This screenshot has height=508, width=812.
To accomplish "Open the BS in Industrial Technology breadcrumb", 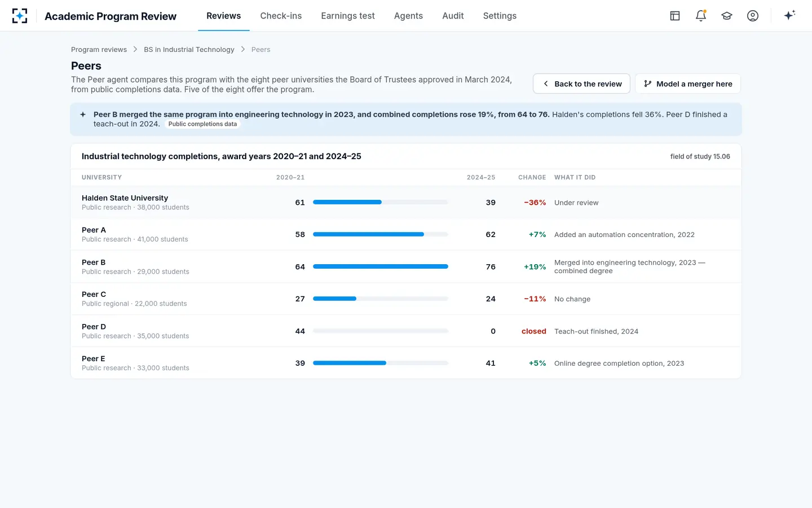I will (189, 50).
